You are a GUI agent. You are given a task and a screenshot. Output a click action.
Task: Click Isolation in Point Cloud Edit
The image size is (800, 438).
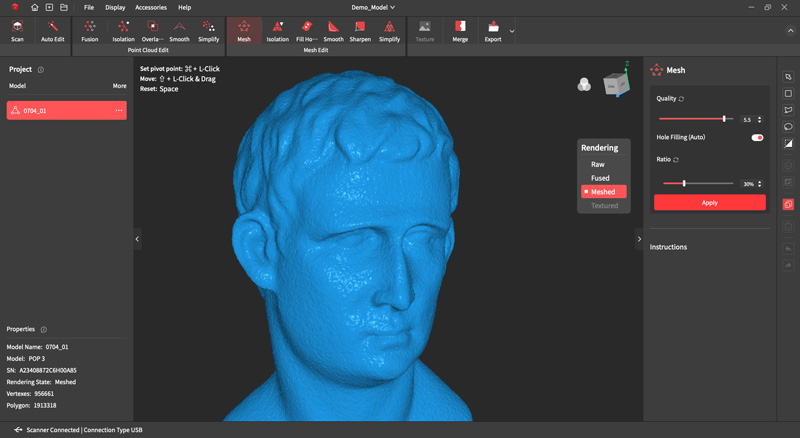123,31
